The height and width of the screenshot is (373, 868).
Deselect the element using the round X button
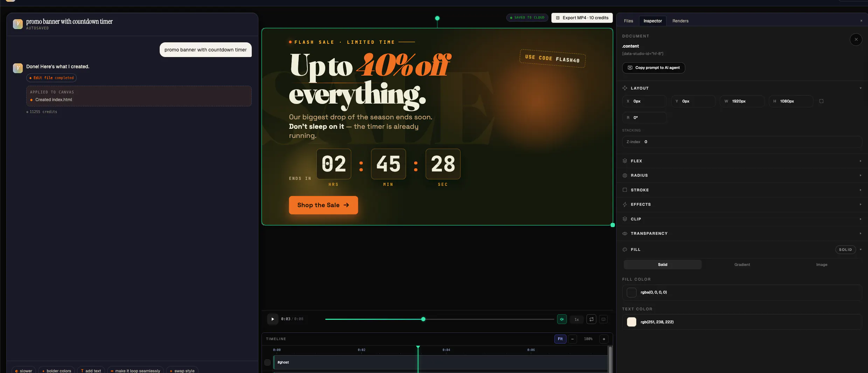856,40
